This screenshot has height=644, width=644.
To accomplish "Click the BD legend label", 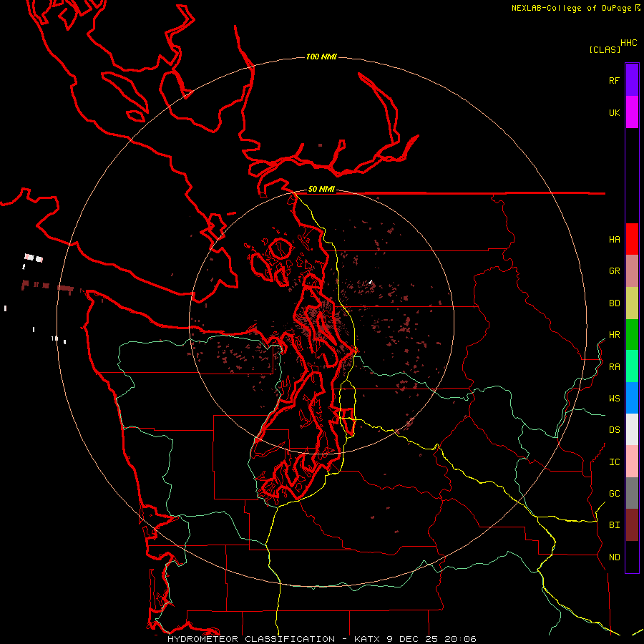I will click(x=615, y=303).
